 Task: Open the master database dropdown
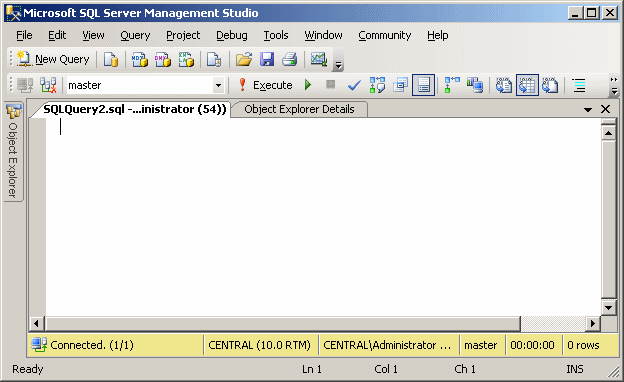tap(218, 85)
